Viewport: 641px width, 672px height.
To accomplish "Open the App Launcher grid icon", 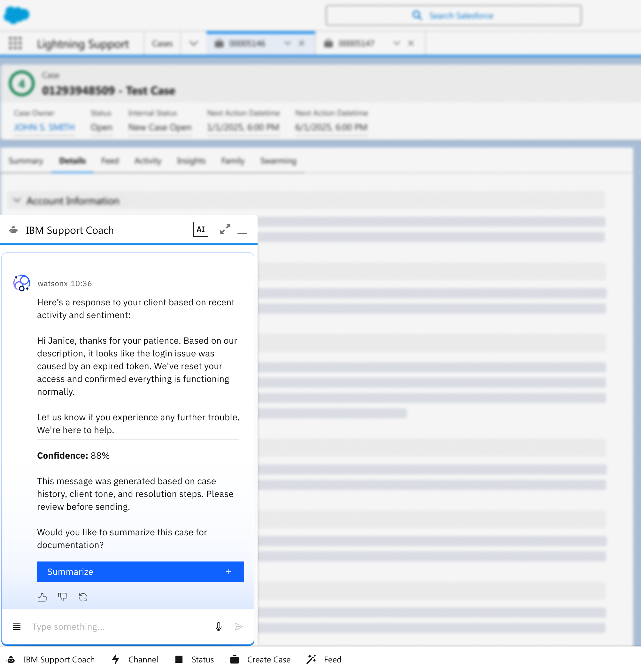I will pos(15,43).
